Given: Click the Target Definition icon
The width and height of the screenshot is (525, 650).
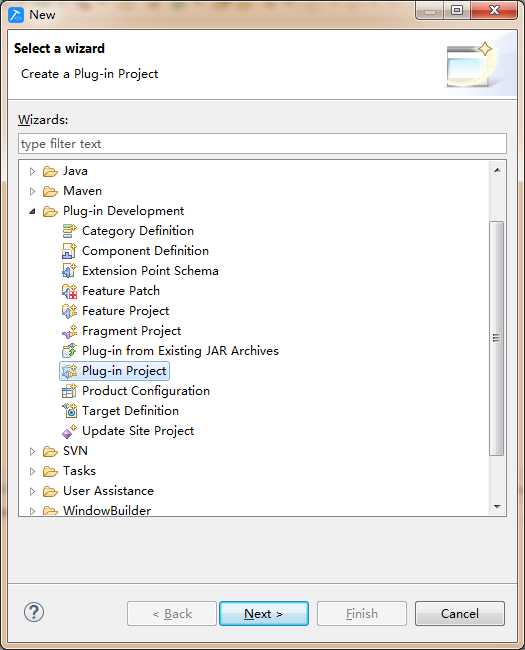Looking at the screenshot, I should coord(69,411).
